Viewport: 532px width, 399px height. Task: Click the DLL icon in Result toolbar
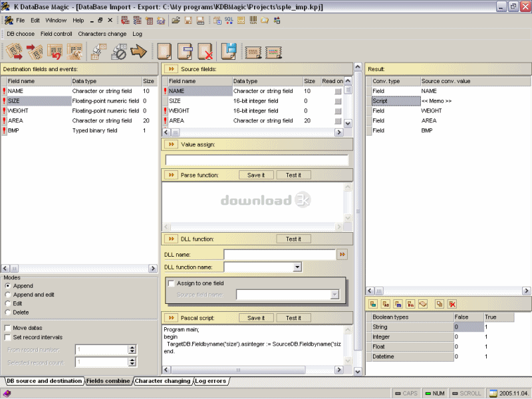pos(410,303)
